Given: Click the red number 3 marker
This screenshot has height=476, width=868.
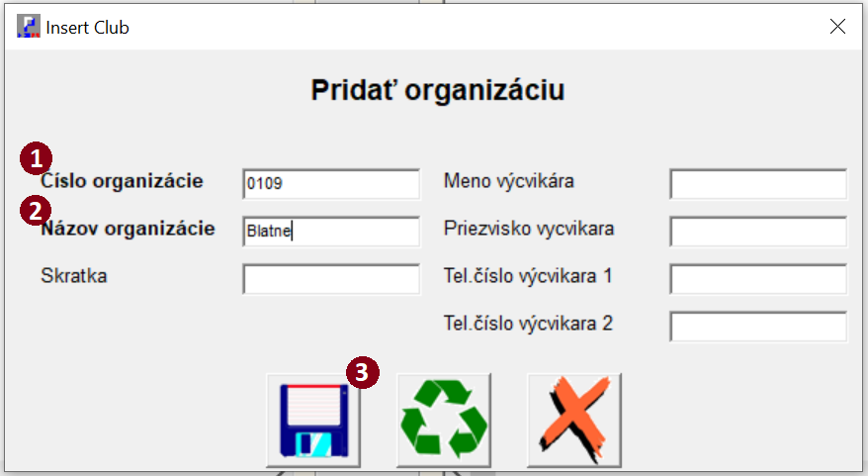Looking at the screenshot, I should [x=363, y=372].
